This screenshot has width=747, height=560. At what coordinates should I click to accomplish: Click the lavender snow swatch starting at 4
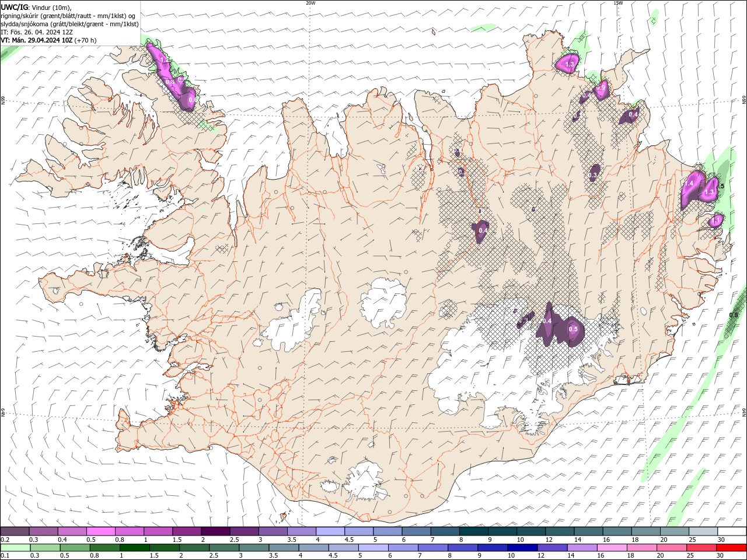pyautogui.click(x=330, y=531)
